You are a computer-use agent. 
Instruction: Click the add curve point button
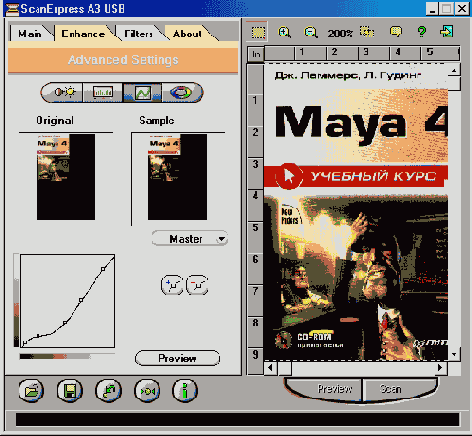172,285
